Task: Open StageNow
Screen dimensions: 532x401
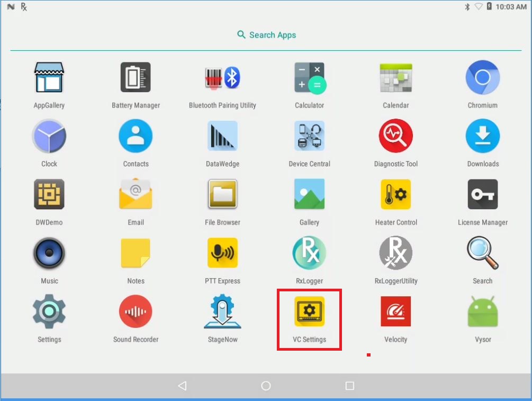Action: [x=222, y=311]
